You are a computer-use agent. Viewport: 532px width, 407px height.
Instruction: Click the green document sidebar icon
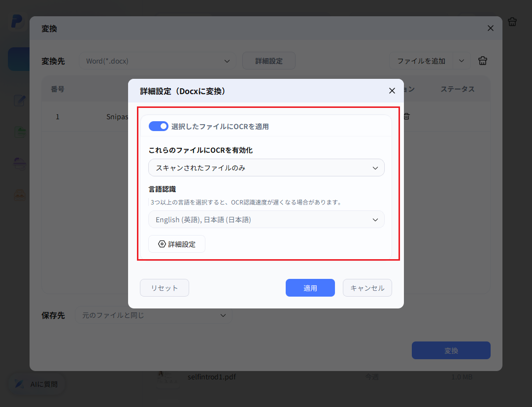(20, 132)
